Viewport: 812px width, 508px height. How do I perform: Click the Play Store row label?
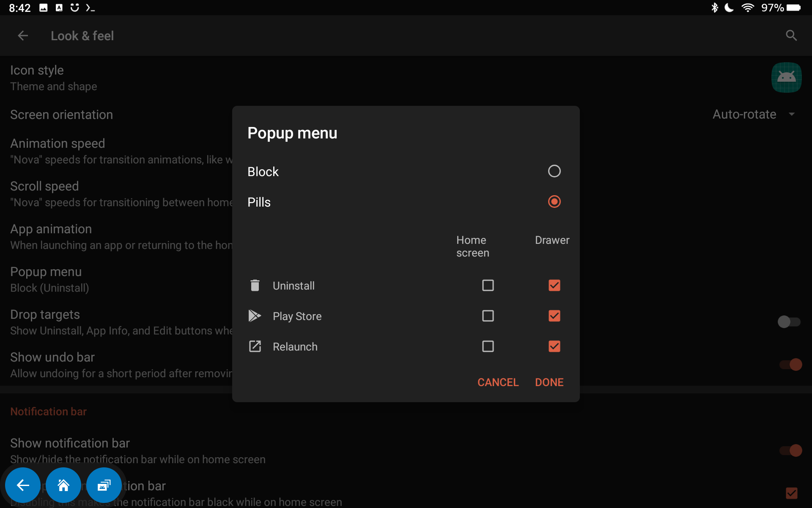tap(297, 316)
